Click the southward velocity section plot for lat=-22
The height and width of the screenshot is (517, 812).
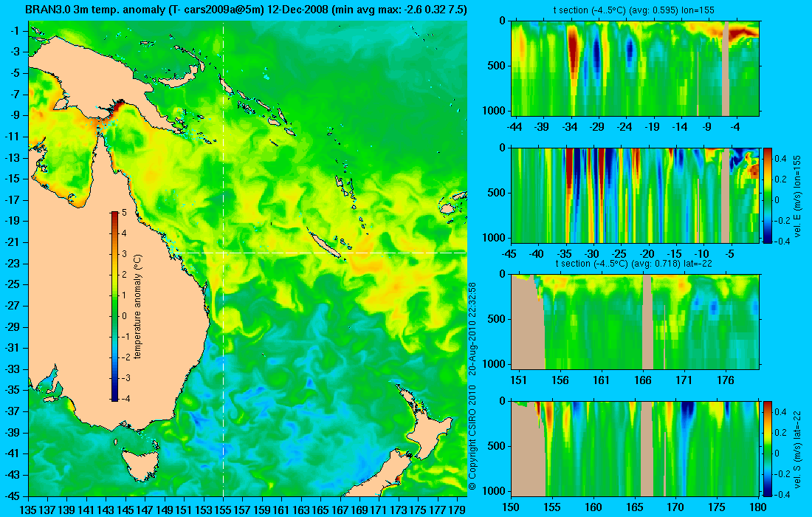[635, 448]
